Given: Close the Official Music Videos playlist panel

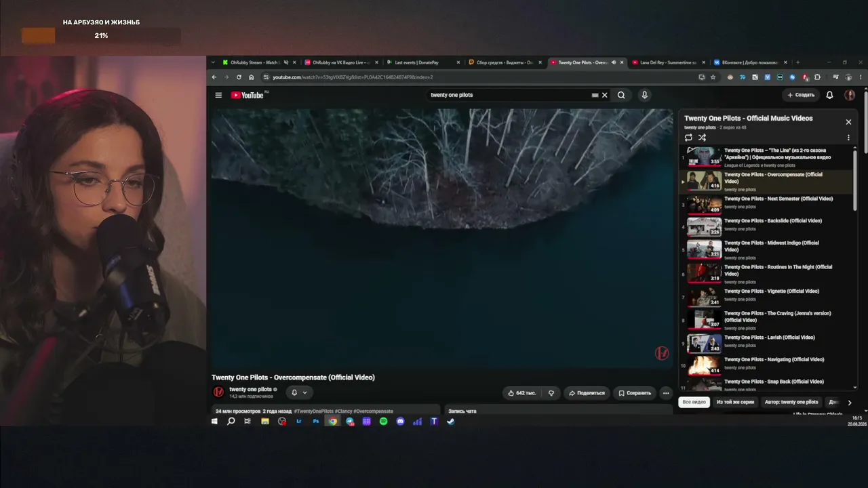Looking at the screenshot, I should (x=848, y=122).
